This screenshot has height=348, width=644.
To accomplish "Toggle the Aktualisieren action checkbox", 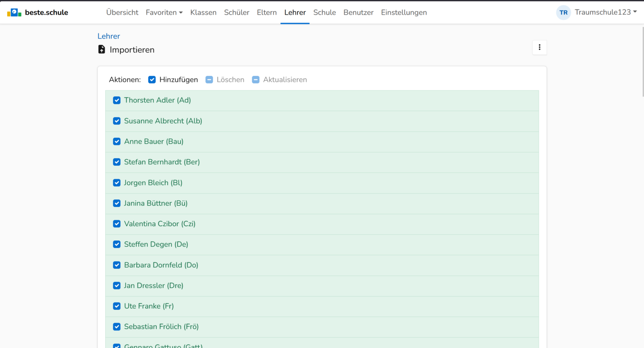I will click(256, 80).
